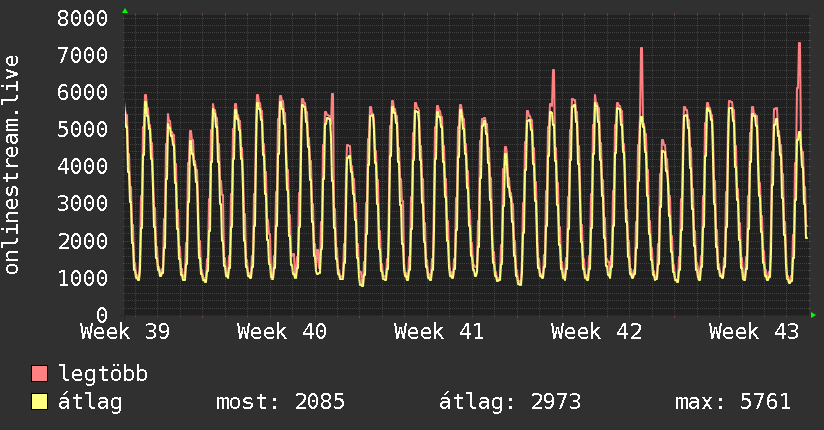Click the 6000 y-axis label

[83, 93]
